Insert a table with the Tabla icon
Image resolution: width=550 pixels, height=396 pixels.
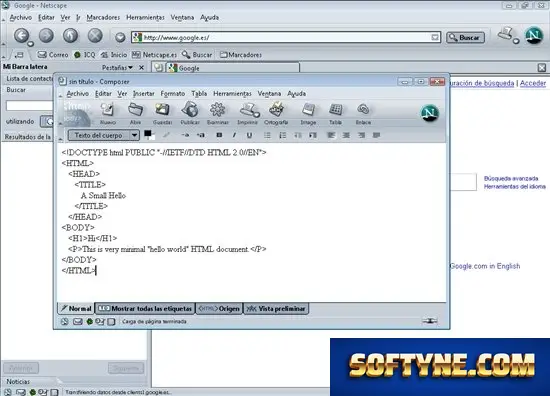click(x=335, y=113)
